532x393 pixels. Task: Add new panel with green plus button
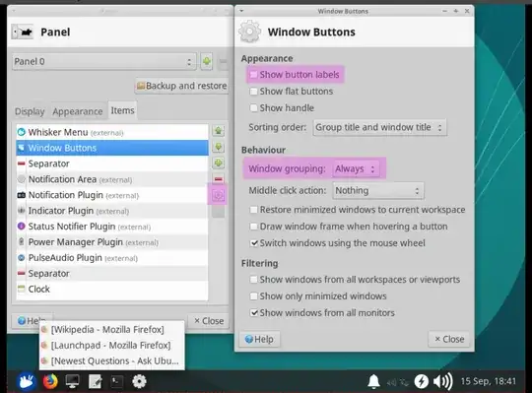(x=206, y=61)
